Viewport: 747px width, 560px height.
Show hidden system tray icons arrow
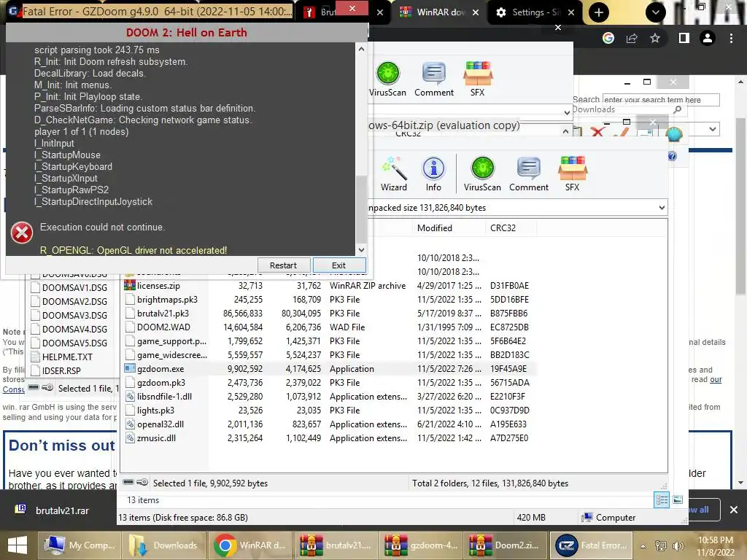coord(643,545)
